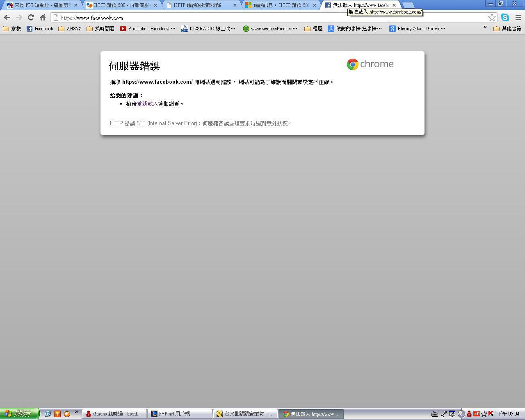Click the orange round quick launch icon
The width and height of the screenshot is (525, 420).
tap(67, 414)
